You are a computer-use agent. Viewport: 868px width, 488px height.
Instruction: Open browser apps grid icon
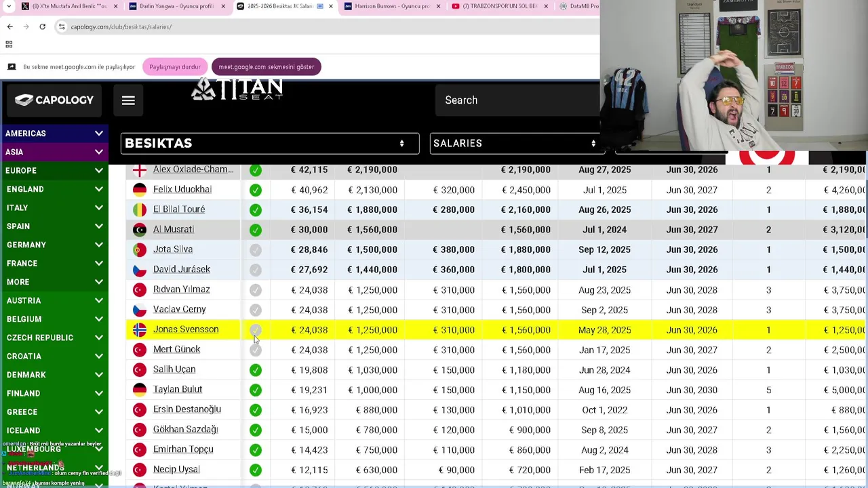coord(9,44)
